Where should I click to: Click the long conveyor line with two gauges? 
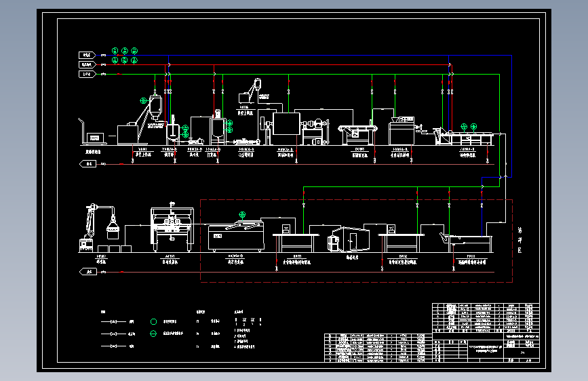click(463, 137)
